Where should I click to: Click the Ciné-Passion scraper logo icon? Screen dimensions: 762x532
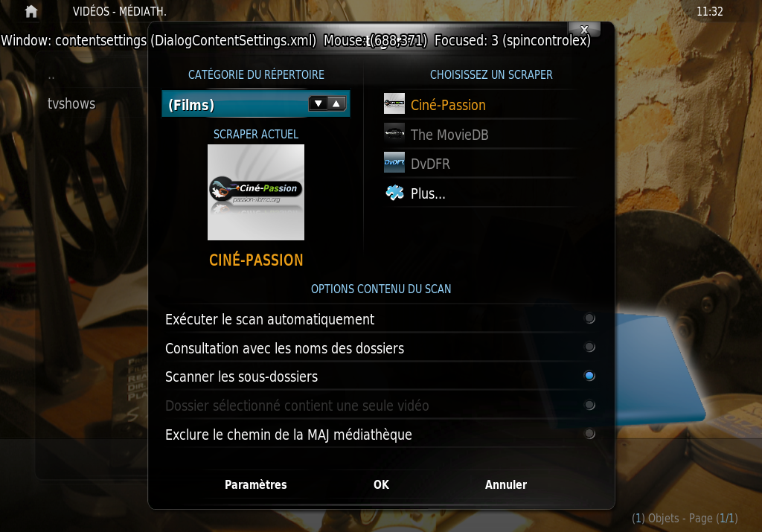tap(394, 103)
